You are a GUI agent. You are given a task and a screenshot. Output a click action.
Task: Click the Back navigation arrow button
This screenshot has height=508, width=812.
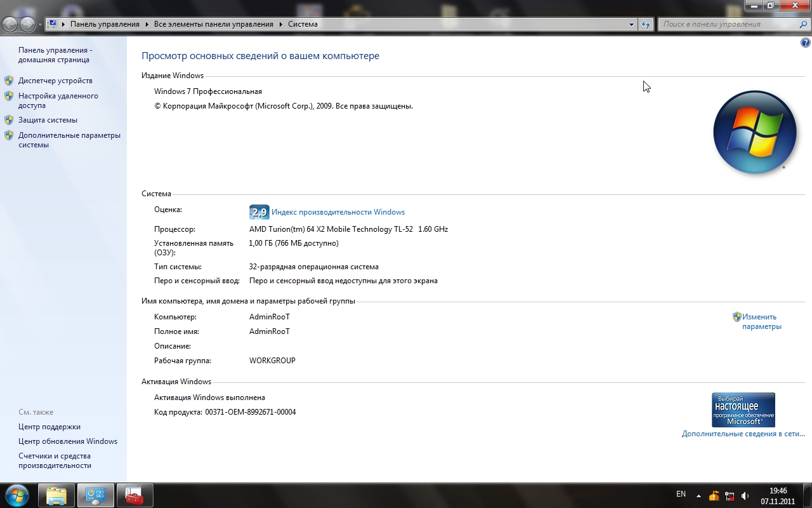10,24
